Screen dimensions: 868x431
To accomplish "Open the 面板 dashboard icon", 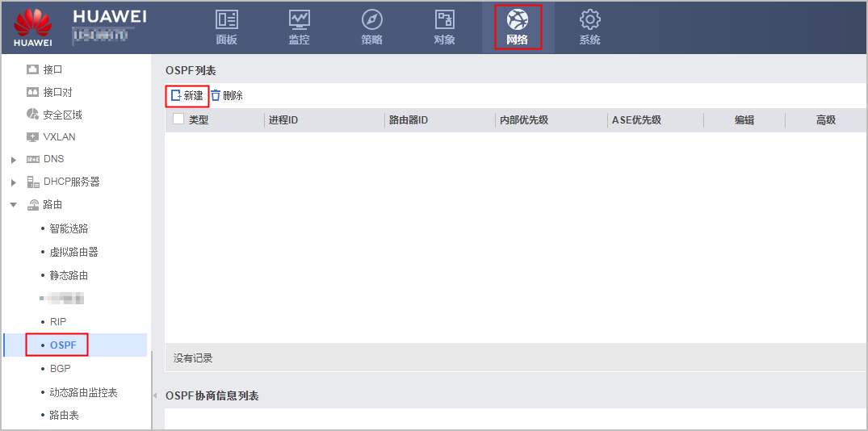I will [x=227, y=19].
